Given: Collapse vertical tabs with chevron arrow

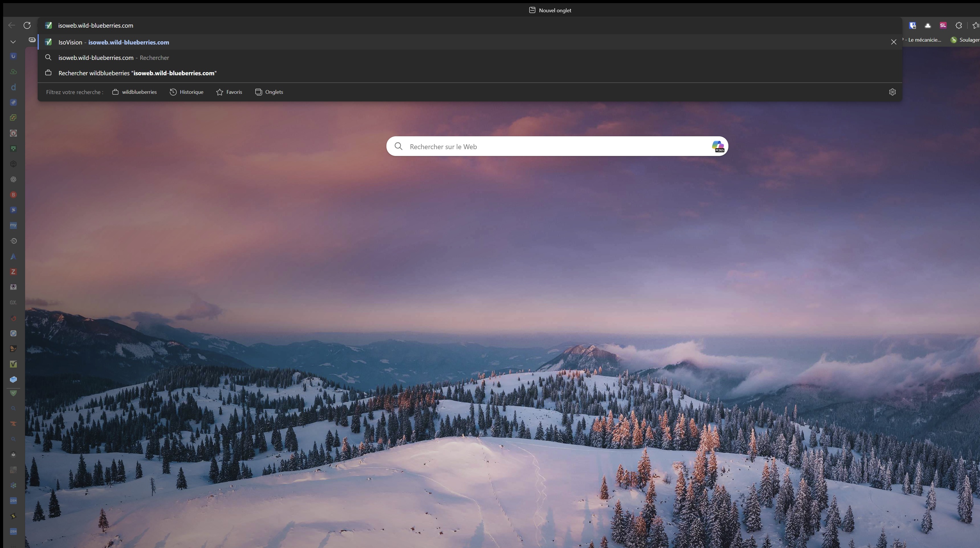Looking at the screenshot, I should pyautogui.click(x=13, y=41).
